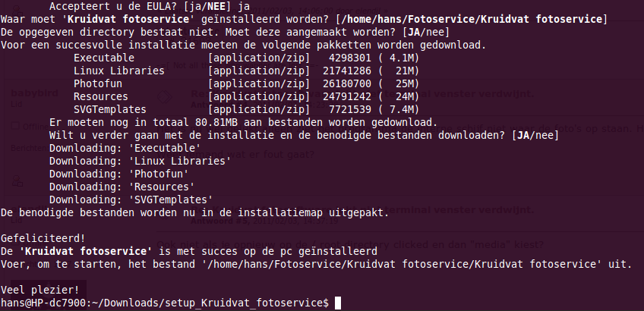Click the 'Linux Libraries' package row
This screenshot has width=644, height=311.
246,71
